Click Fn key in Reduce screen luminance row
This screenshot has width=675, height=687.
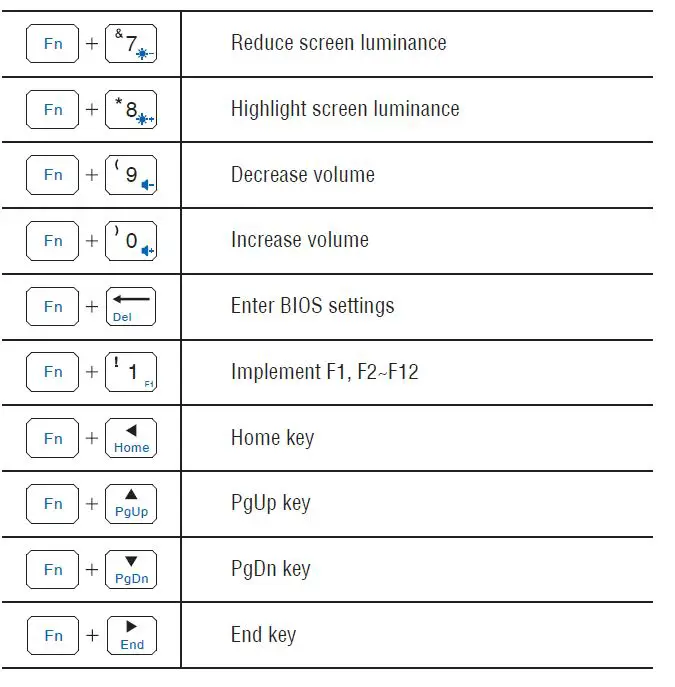[x=53, y=44]
